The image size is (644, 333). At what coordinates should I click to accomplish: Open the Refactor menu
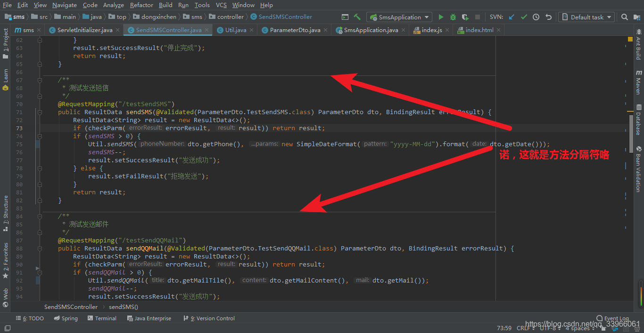(141, 5)
